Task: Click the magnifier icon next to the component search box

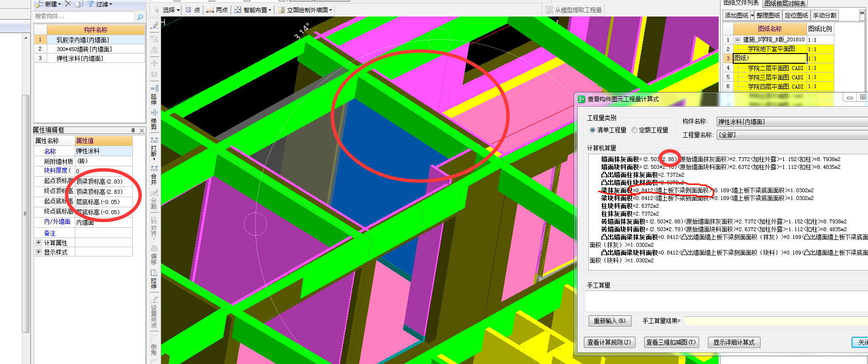Action: click(140, 17)
